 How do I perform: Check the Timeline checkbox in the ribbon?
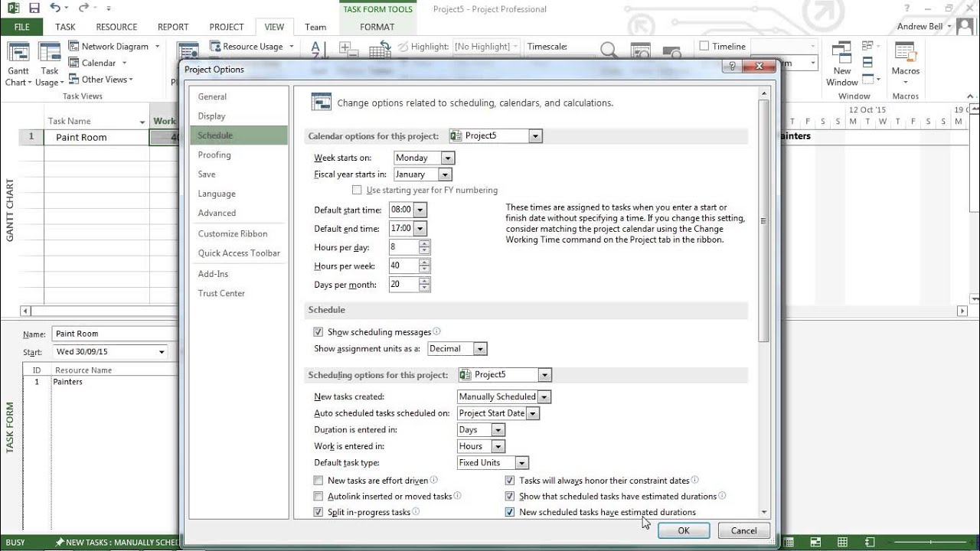tap(704, 47)
